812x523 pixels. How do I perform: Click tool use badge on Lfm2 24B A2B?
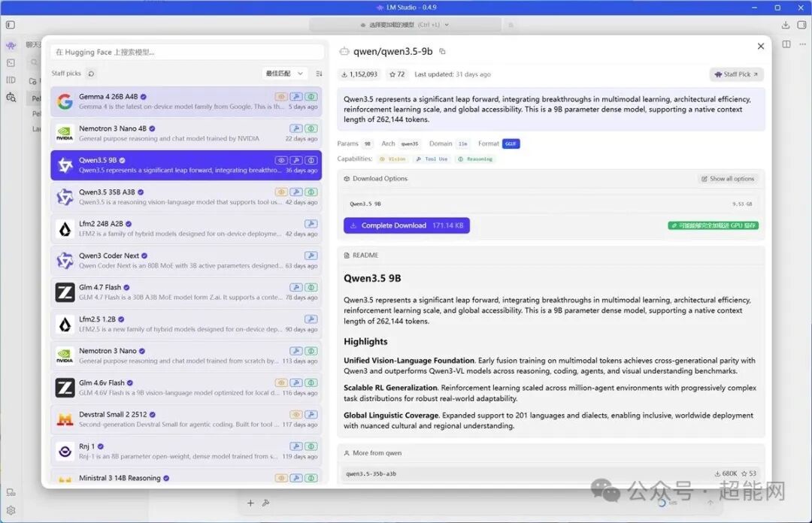click(311, 224)
